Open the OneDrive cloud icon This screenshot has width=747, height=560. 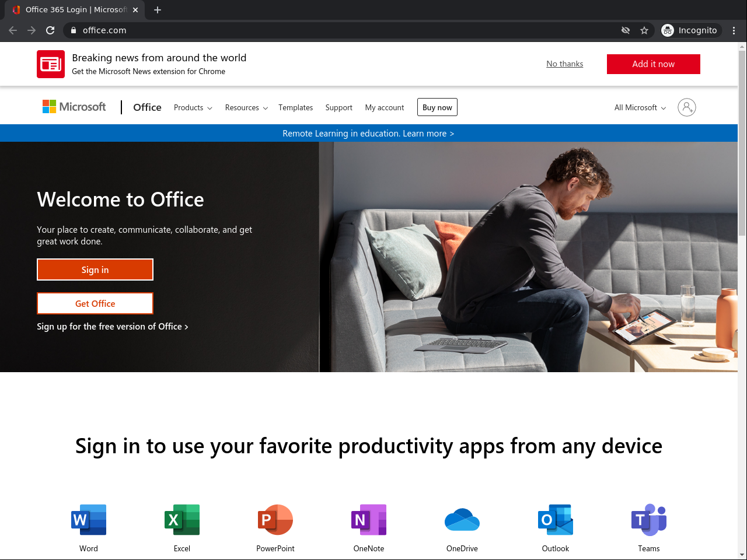(462, 520)
